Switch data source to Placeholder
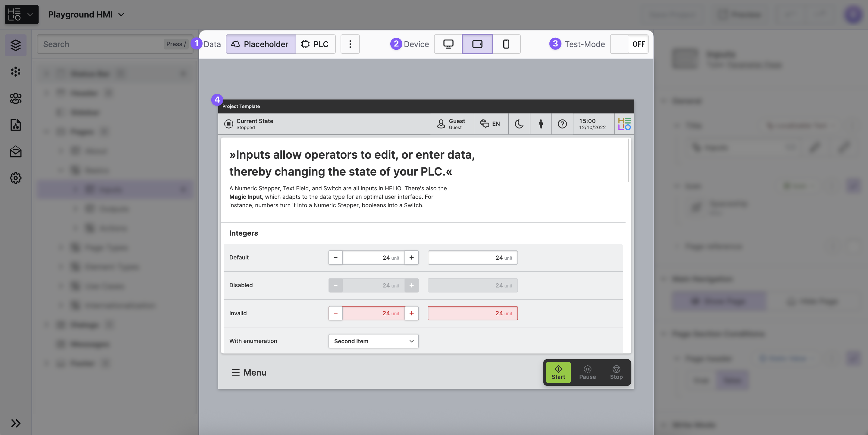868x435 pixels. click(x=260, y=44)
